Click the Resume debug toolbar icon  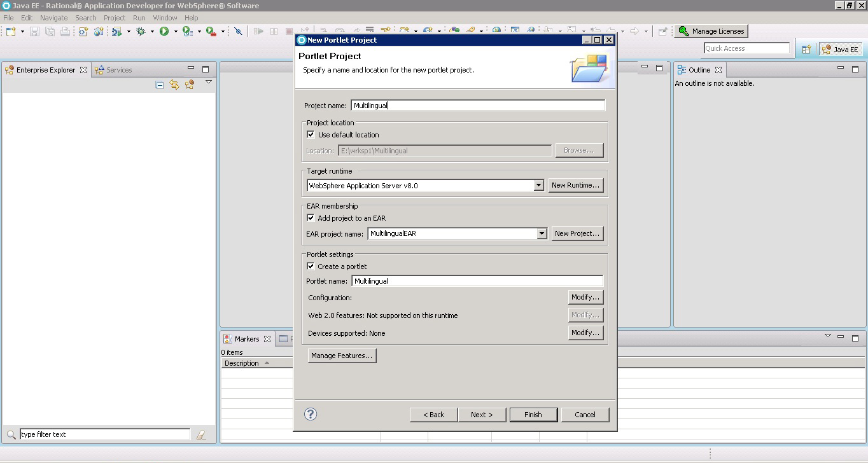tap(258, 31)
